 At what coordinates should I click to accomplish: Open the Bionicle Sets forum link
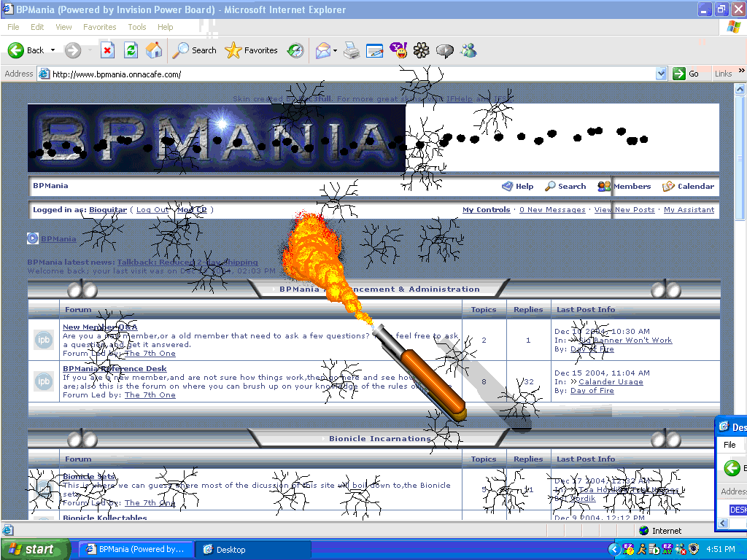tap(88, 476)
